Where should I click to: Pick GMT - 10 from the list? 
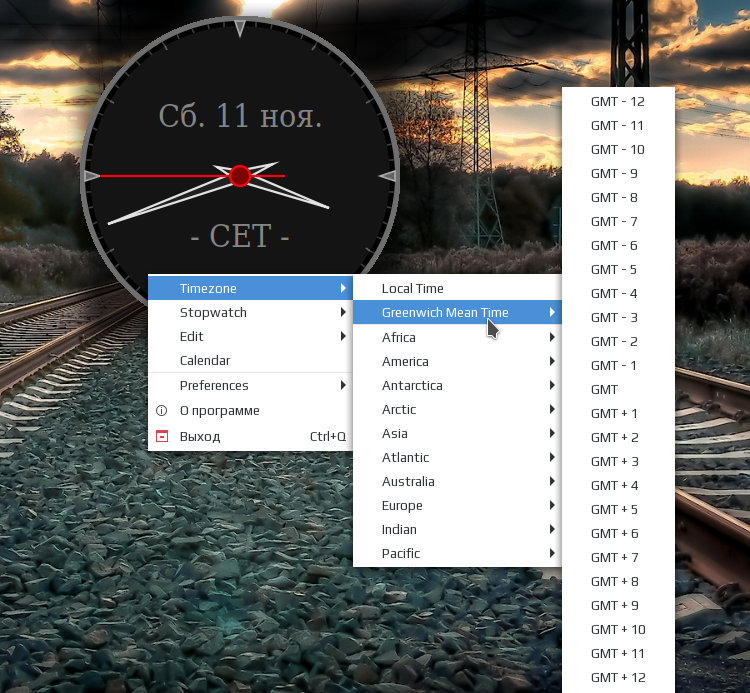pyautogui.click(x=618, y=149)
